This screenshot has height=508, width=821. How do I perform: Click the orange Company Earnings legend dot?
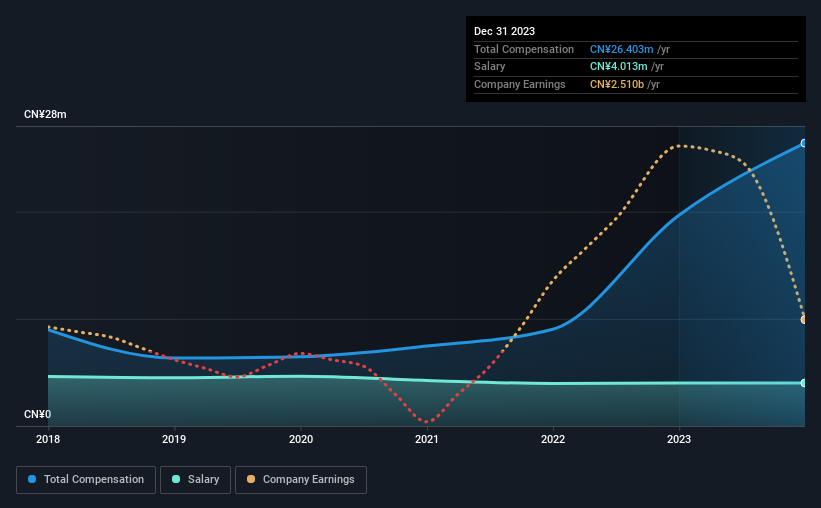tap(251, 479)
